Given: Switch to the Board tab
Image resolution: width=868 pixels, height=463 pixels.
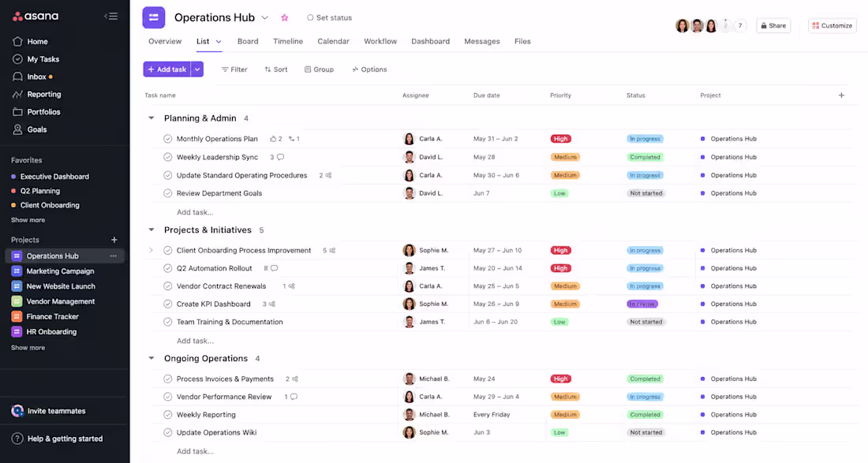Looking at the screenshot, I should point(248,42).
